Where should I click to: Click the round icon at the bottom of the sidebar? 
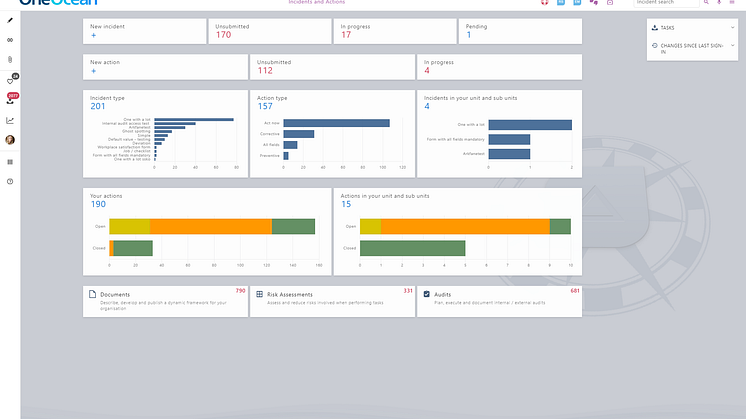click(x=10, y=182)
